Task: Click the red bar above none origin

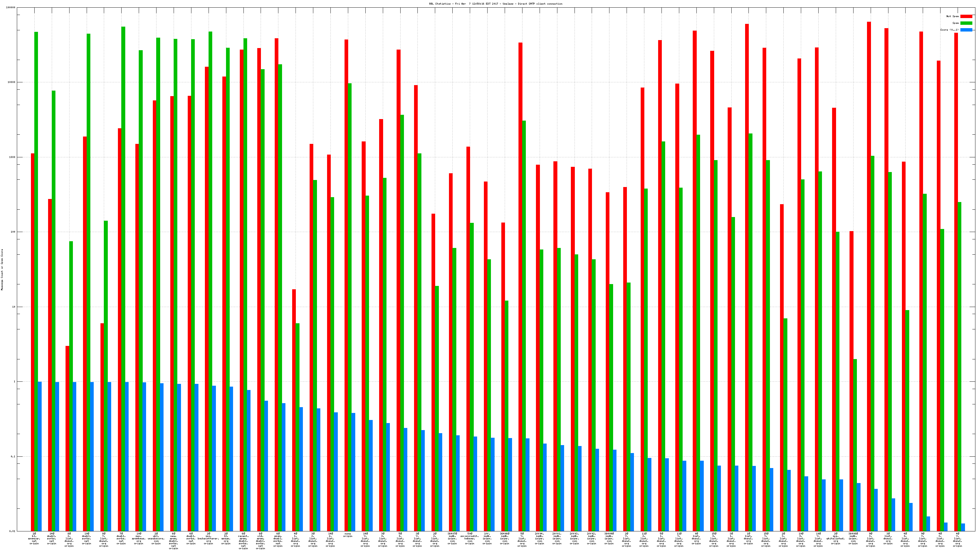Action: point(346,266)
